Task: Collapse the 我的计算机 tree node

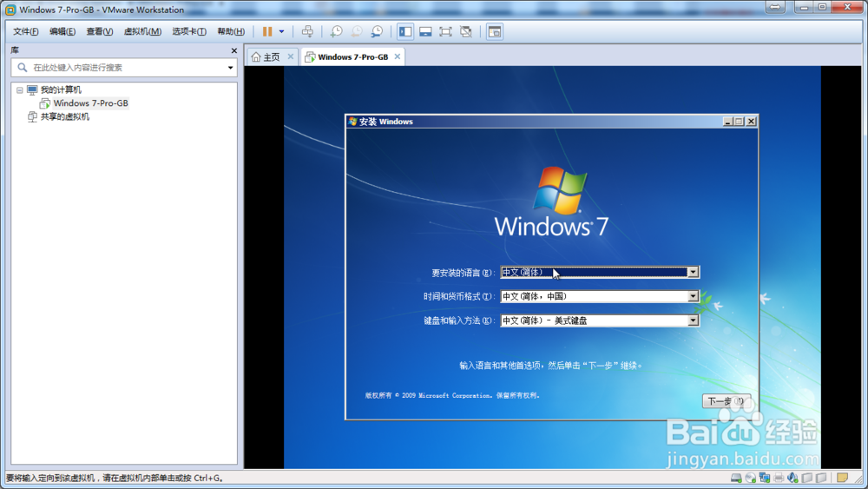Action: (x=20, y=89)
